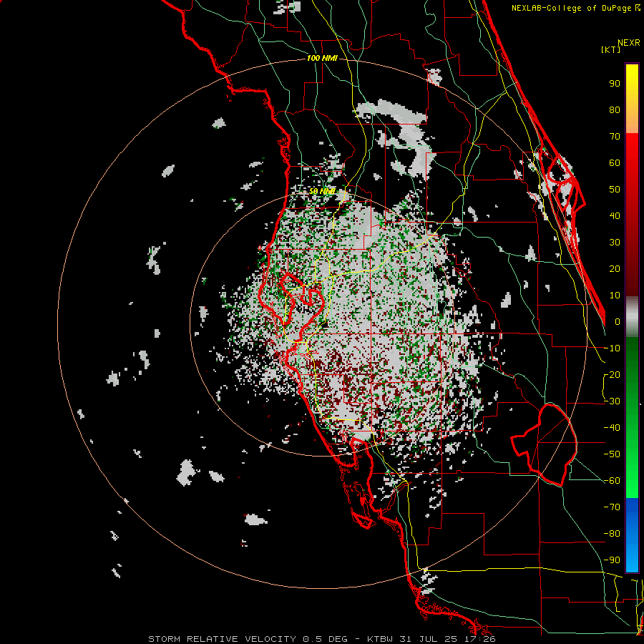Click the -50 value on the velocity scale
The width and height of the screenshot is (644, 644).
tap(612, 454)
